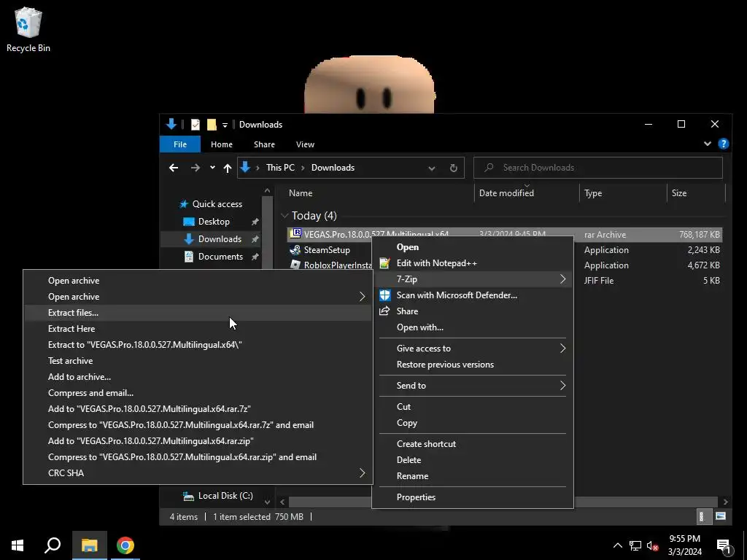Click Delete in context menu

tap(409, 460)
